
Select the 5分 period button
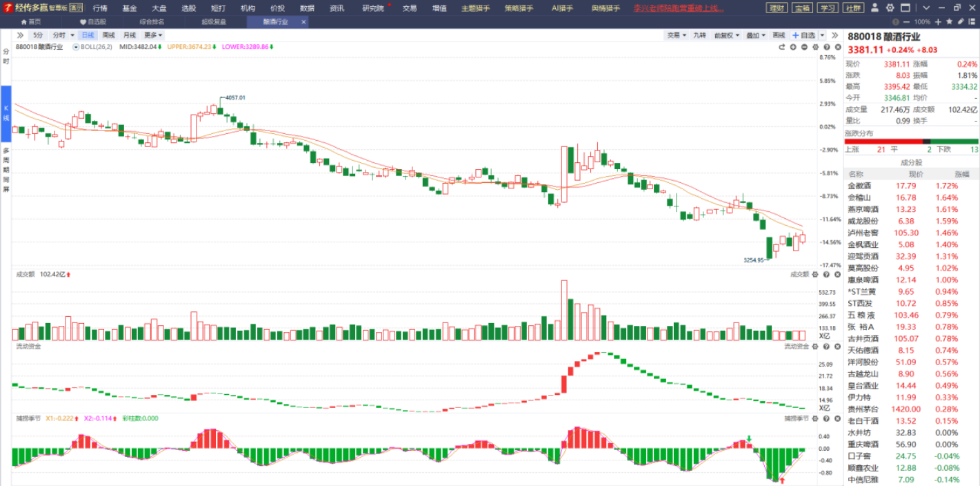coord(38,35)
